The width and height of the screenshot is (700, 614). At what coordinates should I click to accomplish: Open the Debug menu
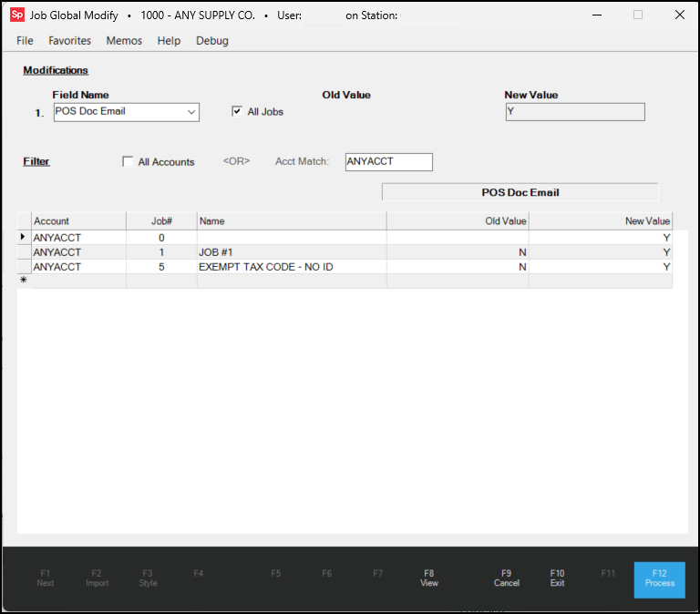click(212, 41)
